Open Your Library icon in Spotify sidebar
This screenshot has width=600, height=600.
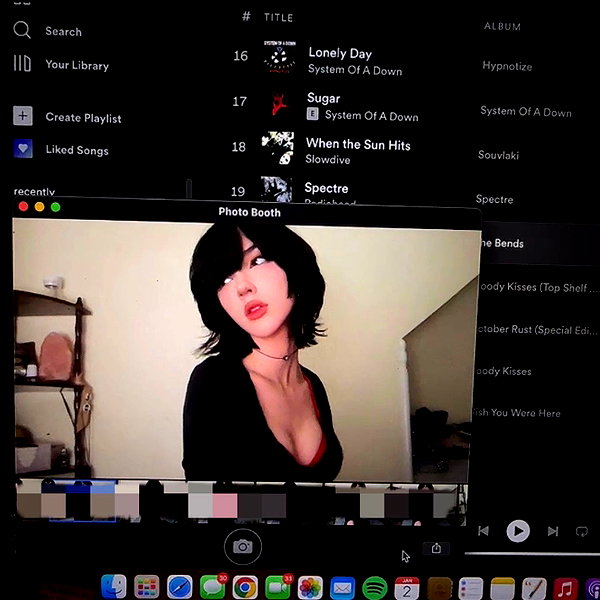pos(22,64)
